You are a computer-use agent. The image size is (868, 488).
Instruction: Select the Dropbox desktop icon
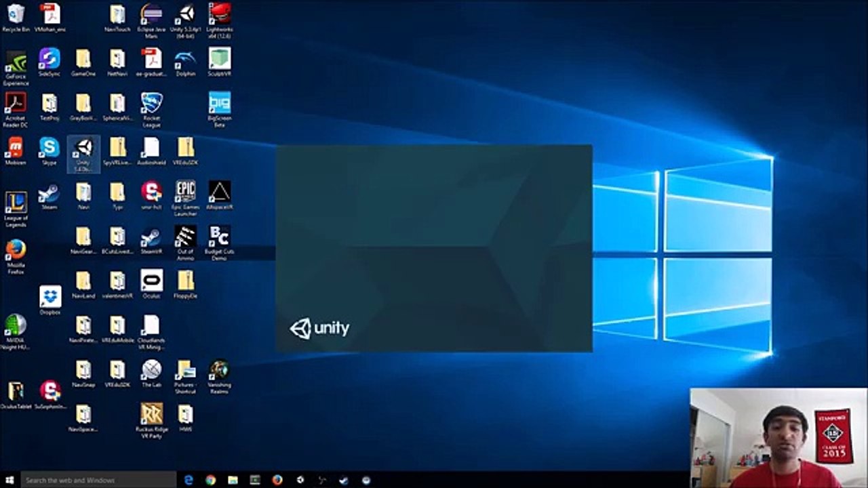(x=50, y=300)
